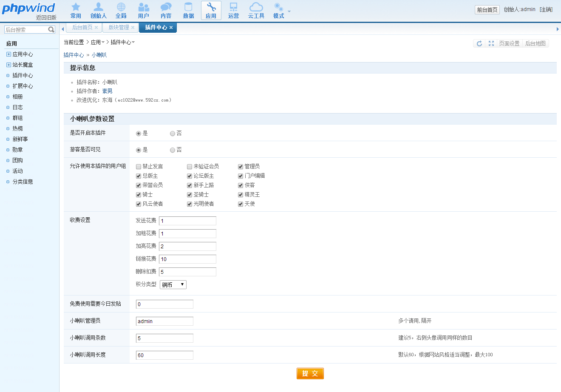Open 分类信息 in the sidebar
The height and width of the screenshot is (392, 561).
pos(23,182)
